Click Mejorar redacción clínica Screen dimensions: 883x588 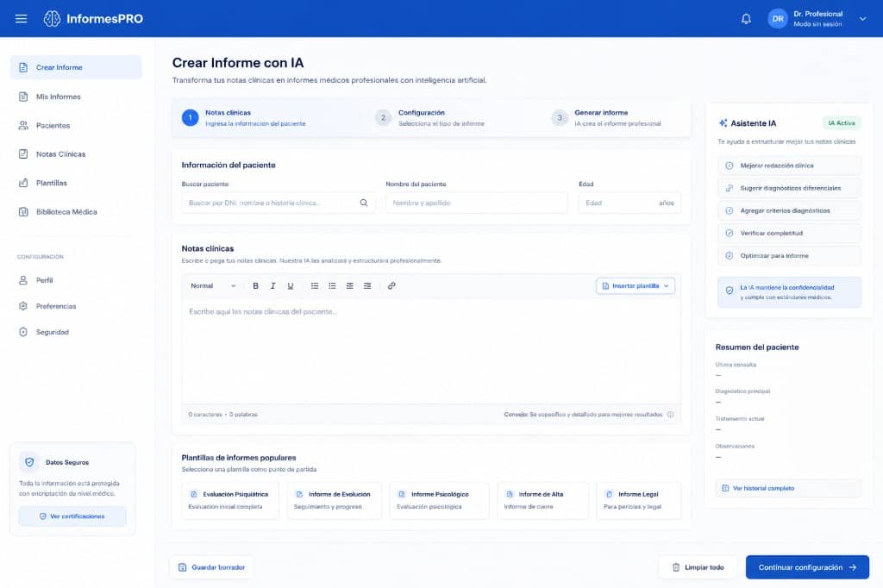click(x=790, y=166)
